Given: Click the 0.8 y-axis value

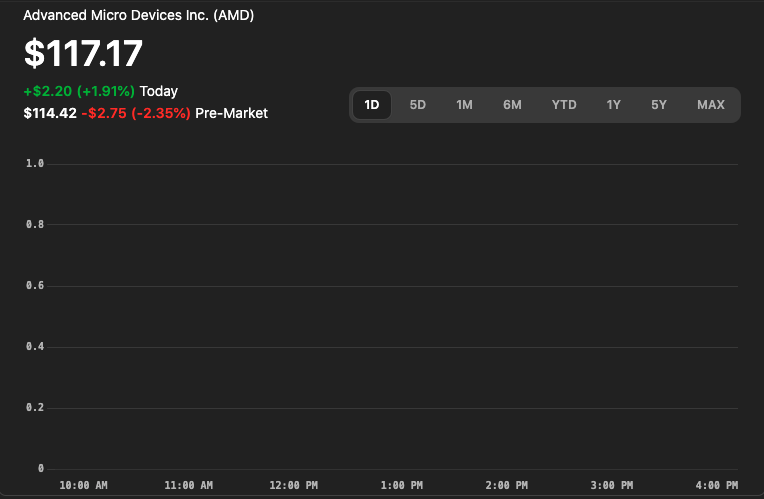Looking at the screenshot, I should [x=35, y=224].
